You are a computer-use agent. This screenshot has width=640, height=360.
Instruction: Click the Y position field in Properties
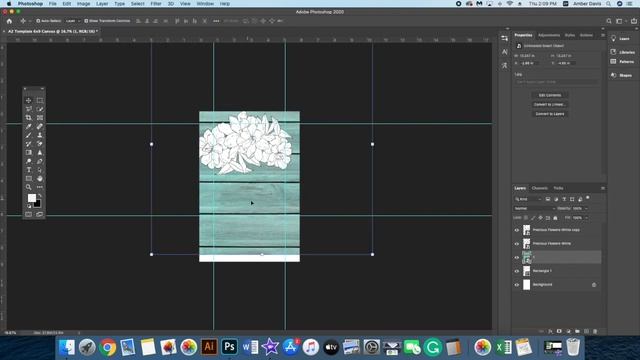(566, 63)
